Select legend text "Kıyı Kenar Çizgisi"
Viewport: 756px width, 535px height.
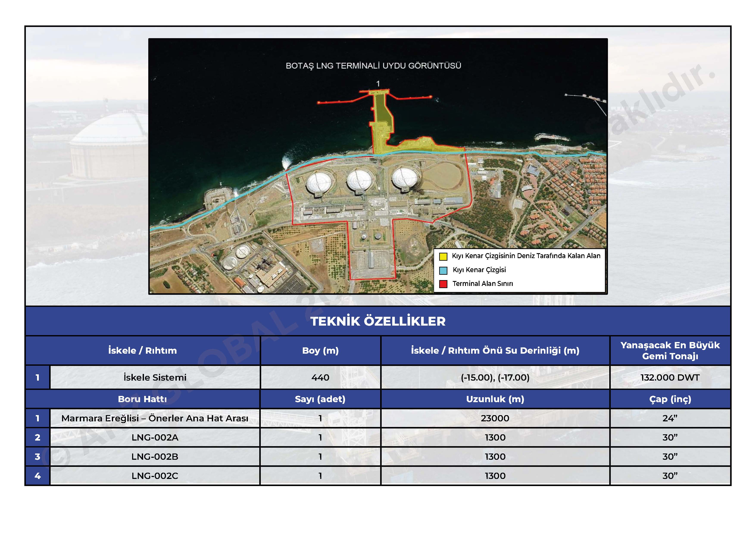(x=479, y=270)
